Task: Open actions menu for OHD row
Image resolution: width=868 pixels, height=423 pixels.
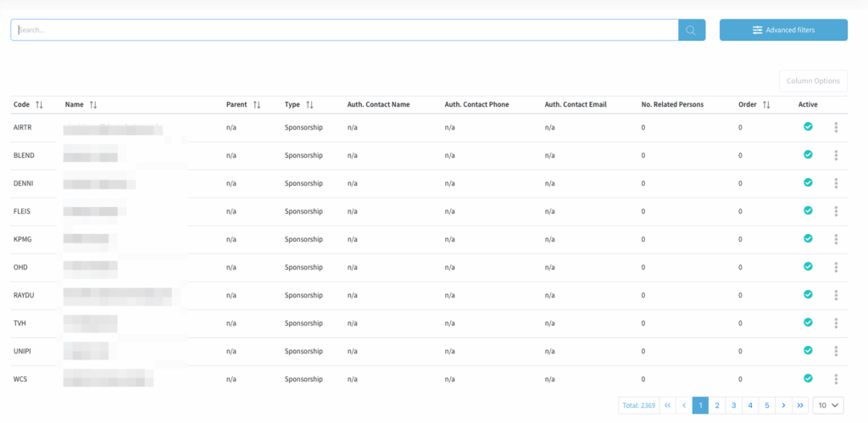Action: 835,267
